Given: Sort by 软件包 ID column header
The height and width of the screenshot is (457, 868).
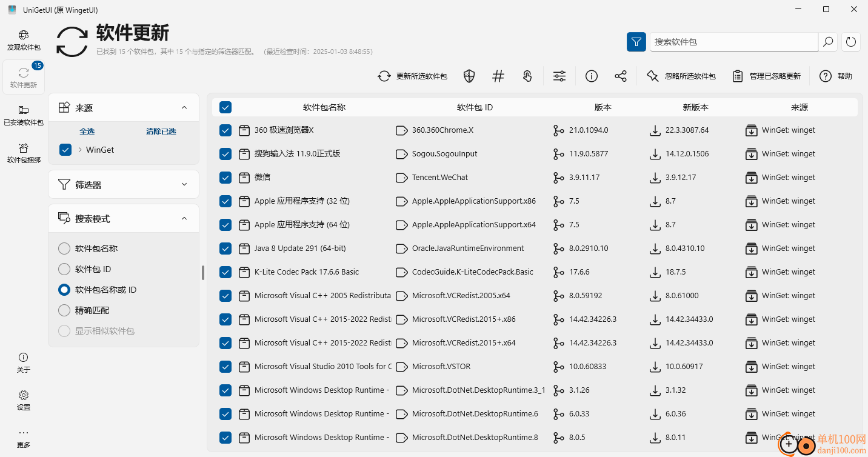Looking at the screenshot, I should click(x=475, y=107).
